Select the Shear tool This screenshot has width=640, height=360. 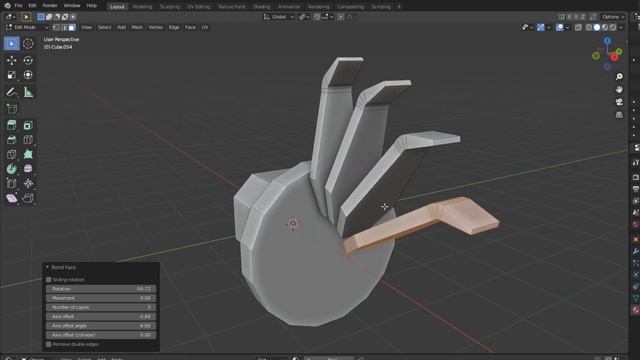point(11,198)
